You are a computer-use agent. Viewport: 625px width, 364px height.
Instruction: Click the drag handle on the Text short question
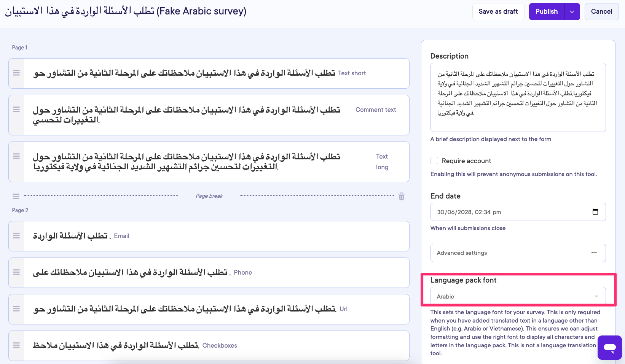pyautogui.click(x=16, y=73)
